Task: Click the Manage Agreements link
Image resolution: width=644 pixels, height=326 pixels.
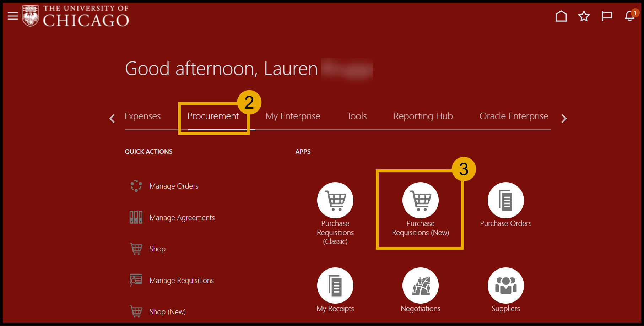Action: (182, 218)
